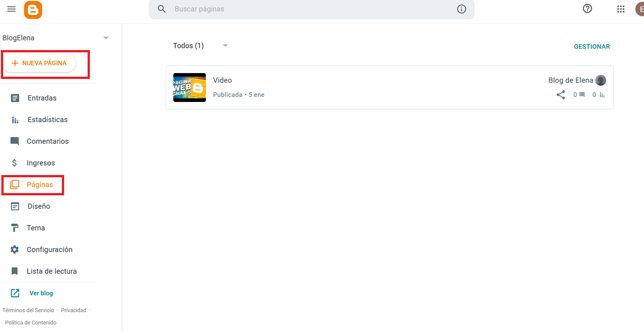Select Comentarios in the sidebar

47,141
